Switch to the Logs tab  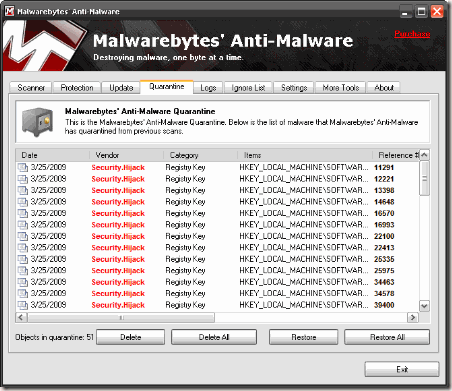click(208, 88)
